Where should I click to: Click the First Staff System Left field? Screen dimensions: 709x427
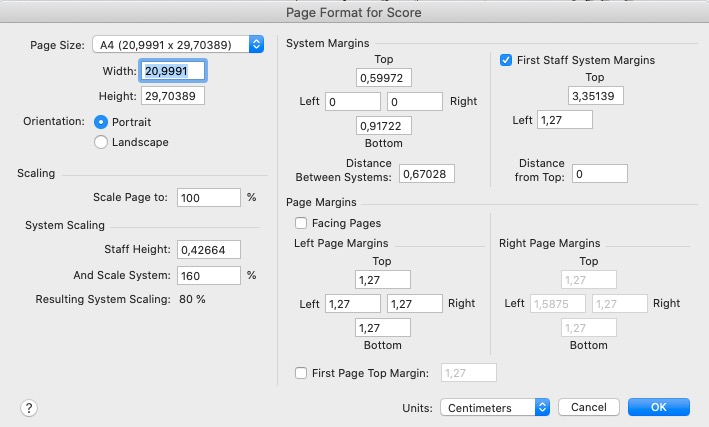[x=565, y=120]
